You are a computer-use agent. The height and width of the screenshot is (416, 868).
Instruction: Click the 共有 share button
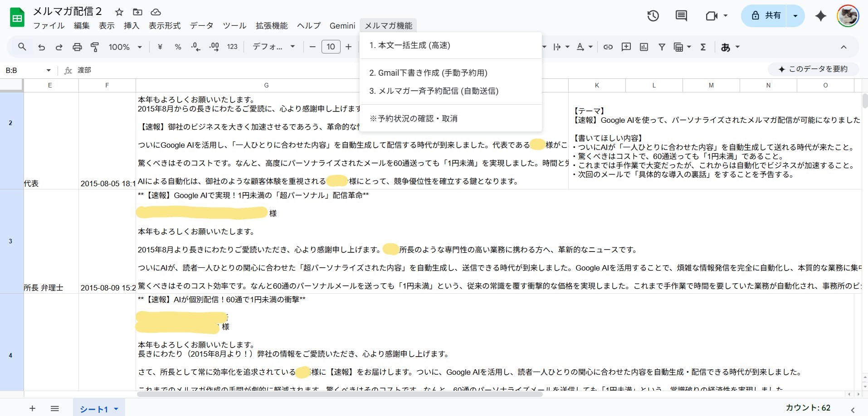pos(767,16)
